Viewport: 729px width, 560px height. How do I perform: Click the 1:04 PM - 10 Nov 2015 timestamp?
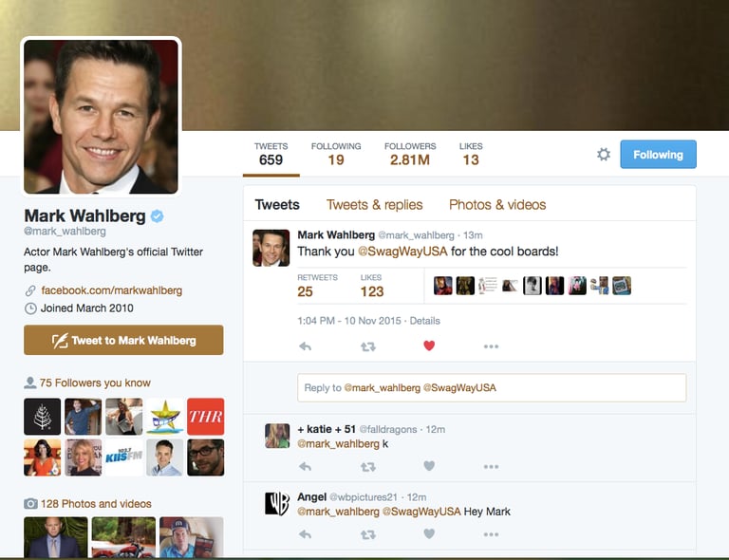pos(349,321)
